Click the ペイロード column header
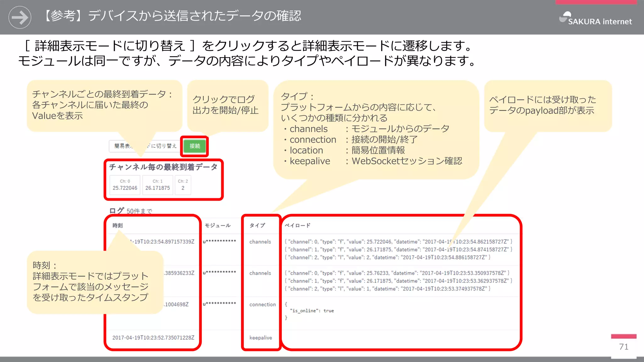The width and height of the screenshot is (644, 362). pyautogui.click(x=297, y=226)
